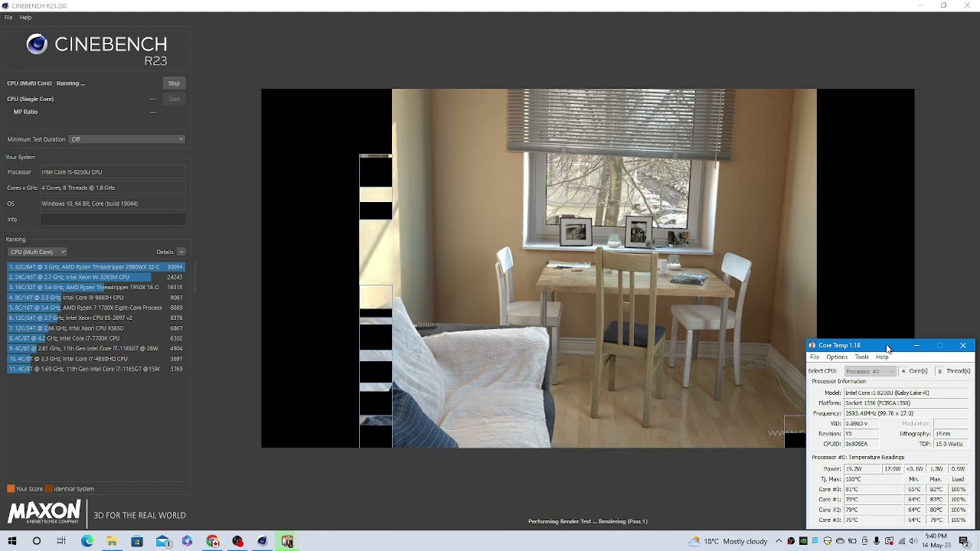This screenshot has height=551, width=980.
Task: Open the Core Temp File menu
Action: [x=815, y=357]
